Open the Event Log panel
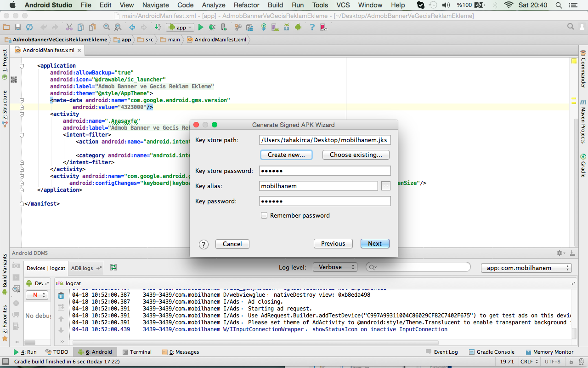Screen dimensions: 588x368 click(x=441, y=352)
